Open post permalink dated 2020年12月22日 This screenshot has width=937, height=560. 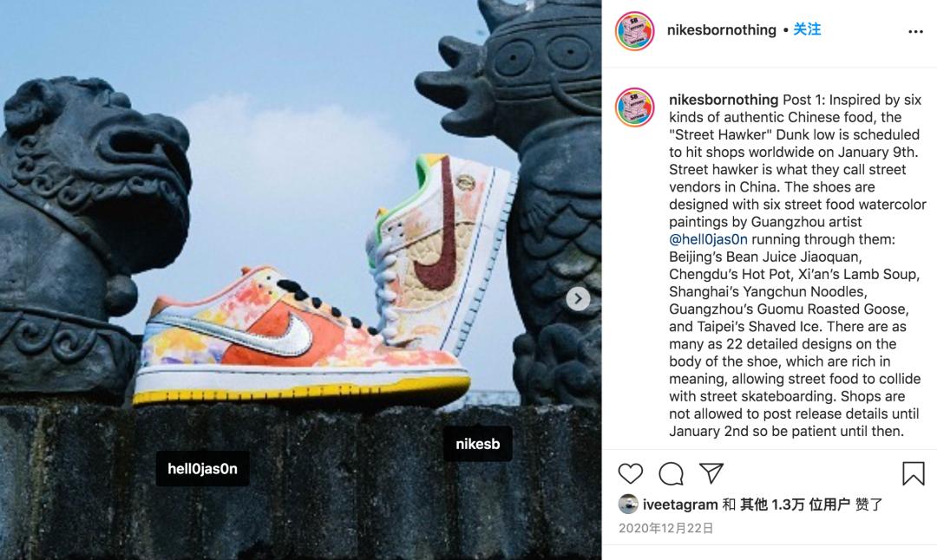click(665, 528)
